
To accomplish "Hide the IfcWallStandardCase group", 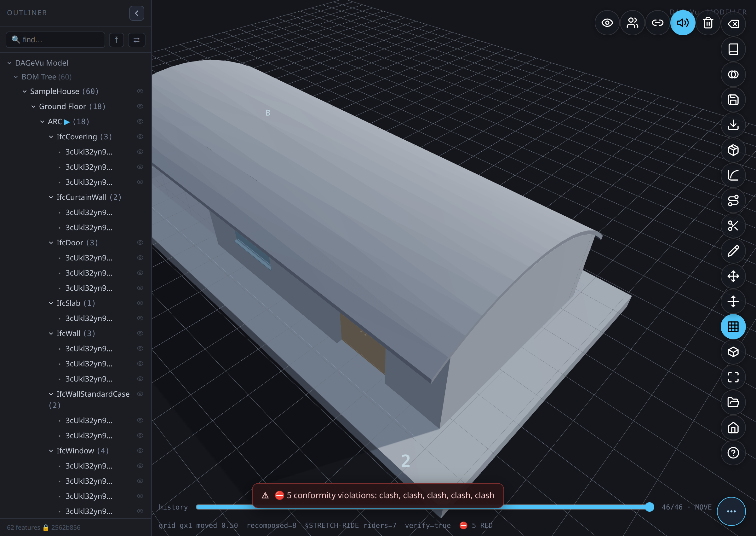I will (140, 394).
